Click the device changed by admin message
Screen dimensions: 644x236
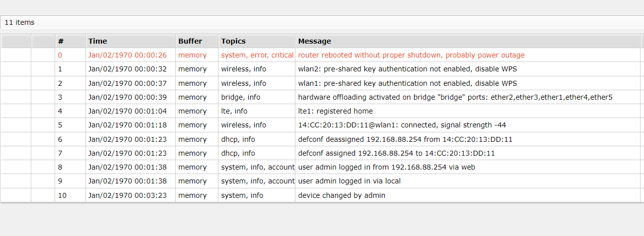[341, 195]
